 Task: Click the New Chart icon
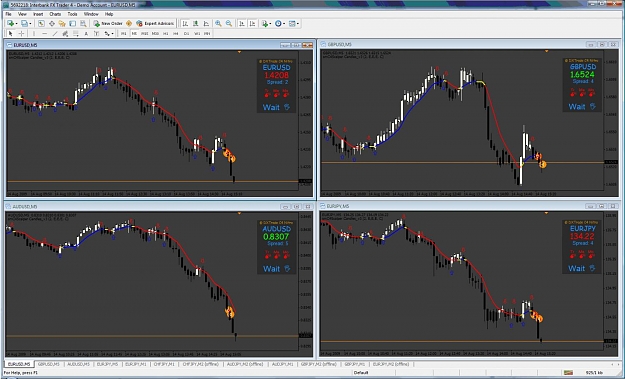(10, 24)
